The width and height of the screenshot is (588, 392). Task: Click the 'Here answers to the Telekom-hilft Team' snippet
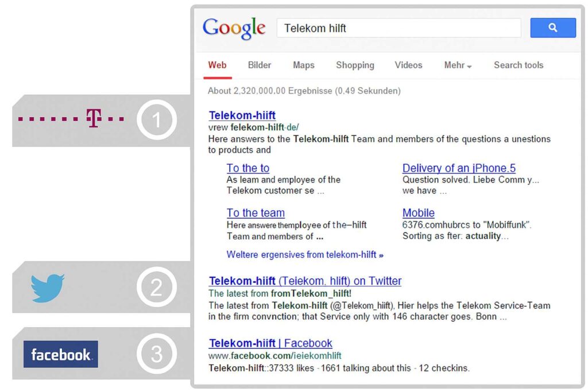[x=380, y=145]
